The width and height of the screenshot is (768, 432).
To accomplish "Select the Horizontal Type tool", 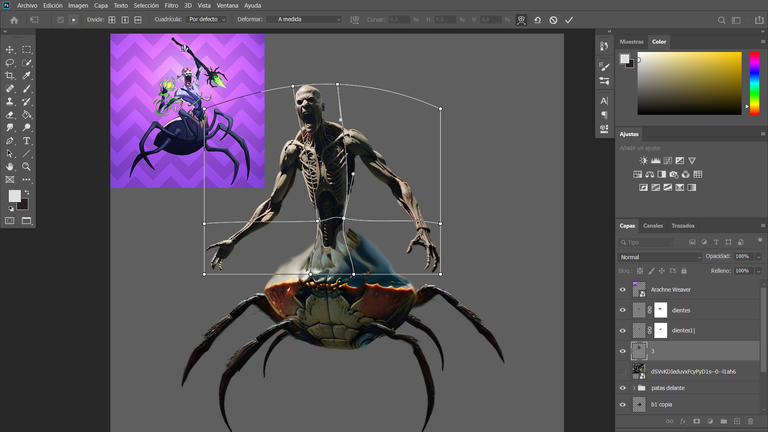I will [26, 141].
